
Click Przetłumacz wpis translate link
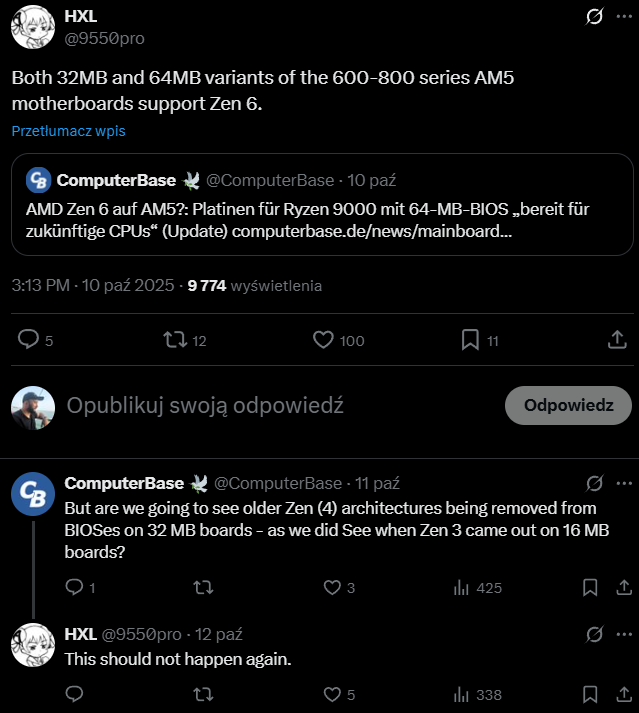click(x=69, y=131)
